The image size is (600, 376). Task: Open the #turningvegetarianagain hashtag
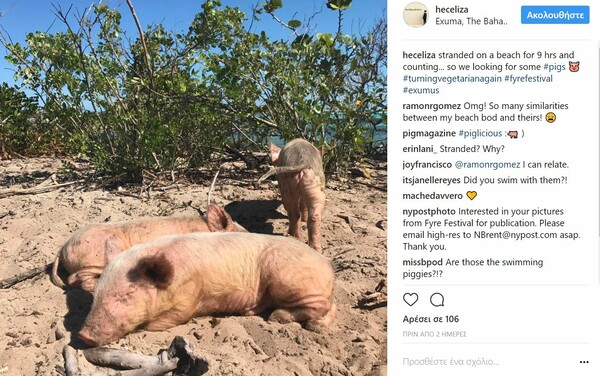pos(452,79)
